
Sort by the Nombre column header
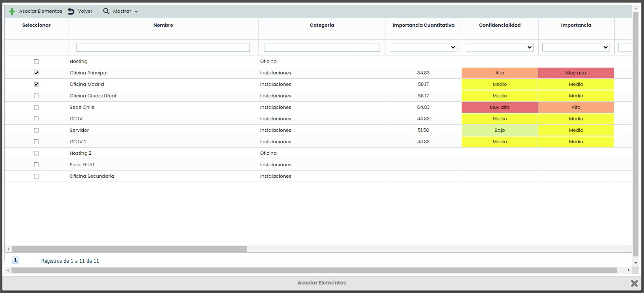coord(163,25)
